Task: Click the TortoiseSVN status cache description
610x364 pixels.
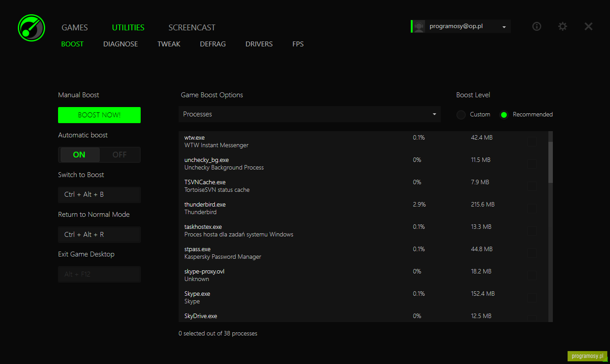Action: 217,190
